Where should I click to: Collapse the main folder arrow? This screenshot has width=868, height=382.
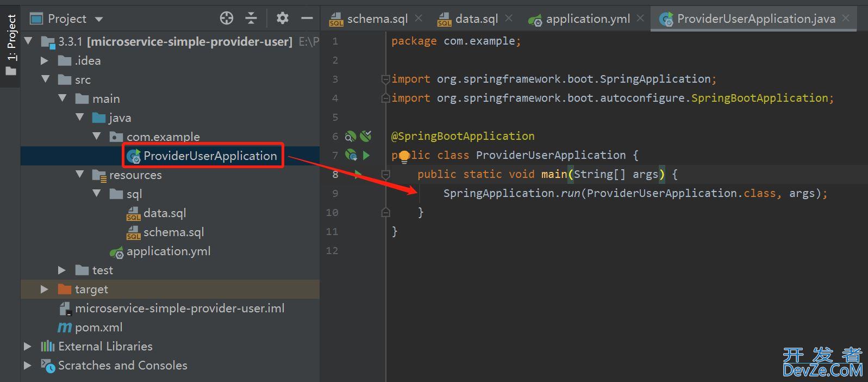pos(63,98)
